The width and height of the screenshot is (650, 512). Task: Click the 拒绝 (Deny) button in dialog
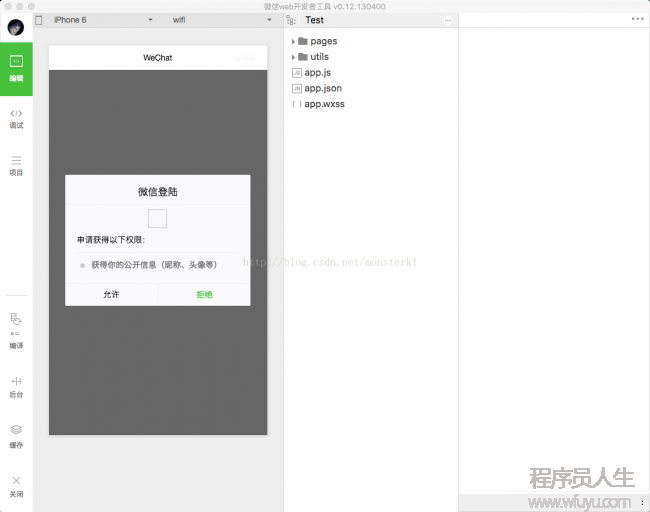(204, 295)
